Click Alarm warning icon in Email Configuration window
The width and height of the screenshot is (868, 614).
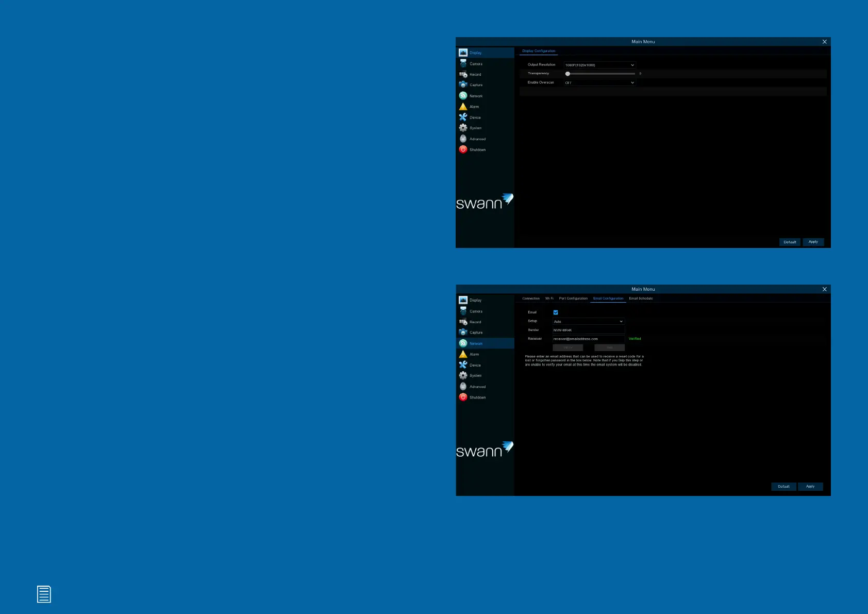pos(463,354)
